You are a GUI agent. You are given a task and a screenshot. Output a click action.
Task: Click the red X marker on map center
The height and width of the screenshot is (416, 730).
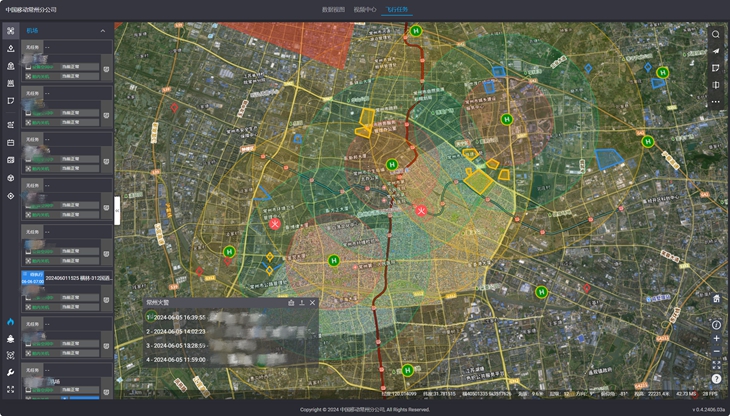point(421,210)
